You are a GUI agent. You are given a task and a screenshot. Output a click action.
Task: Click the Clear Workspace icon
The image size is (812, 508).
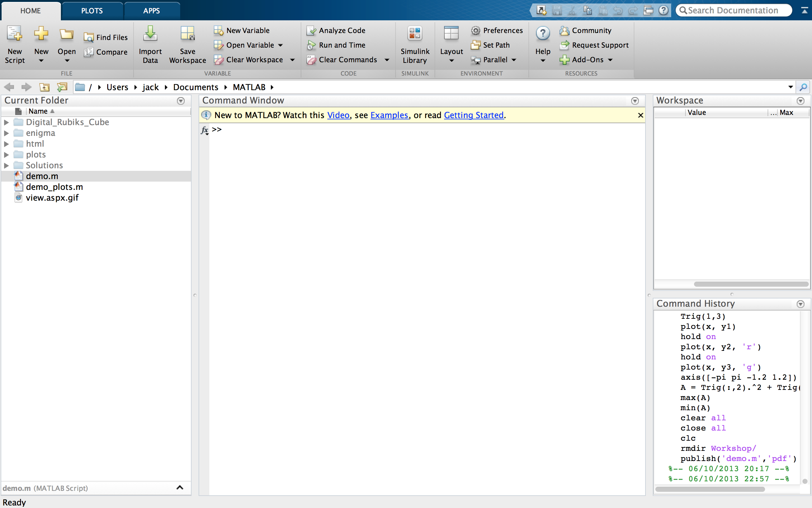click(219, 60)
